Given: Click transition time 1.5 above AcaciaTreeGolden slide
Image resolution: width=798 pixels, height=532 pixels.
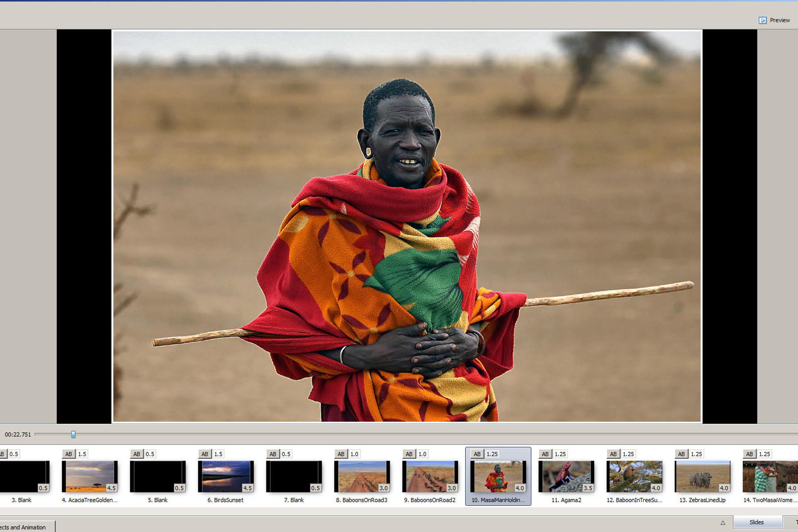Looking at the screenshot, I should (x=82, y=454).
